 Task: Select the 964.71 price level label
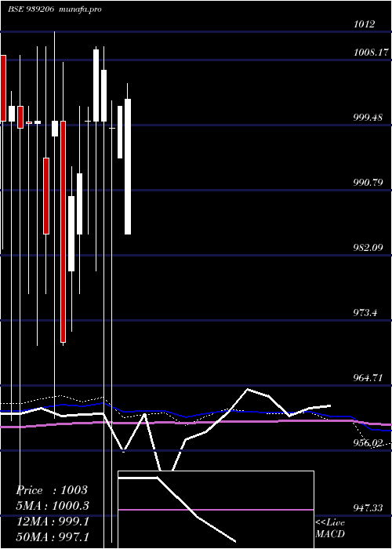coord(368,378)
